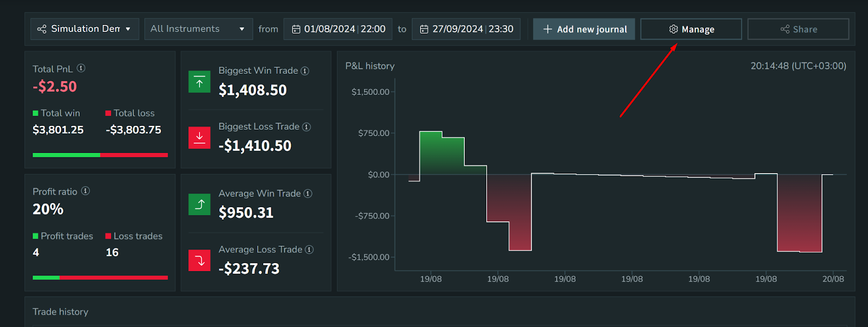Click the red Average Loss Trade icon
The height and width of the screenshot is (327, 868).
[x=199, y=260]
